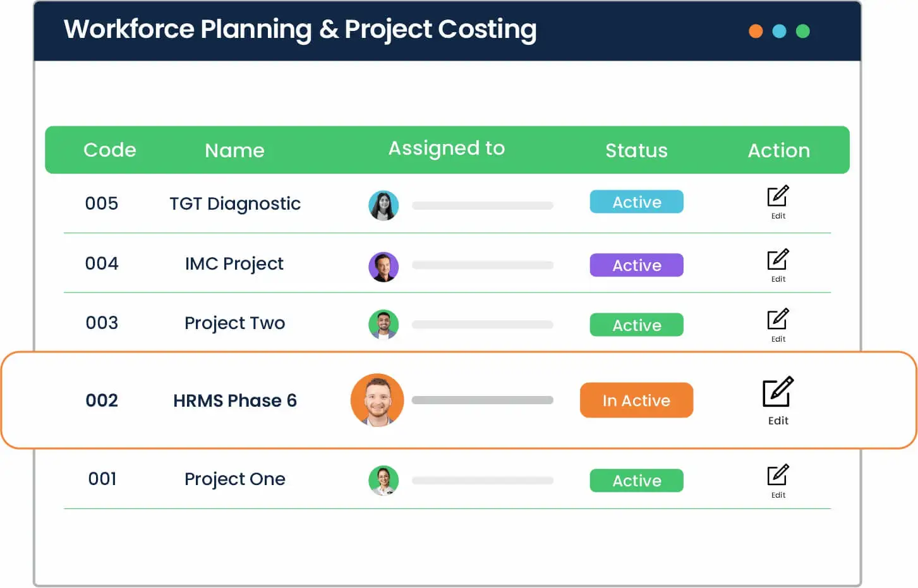Open the assignee avatar for HRMS Phase 6
918x588 pixels.
[x=377, y=400]
